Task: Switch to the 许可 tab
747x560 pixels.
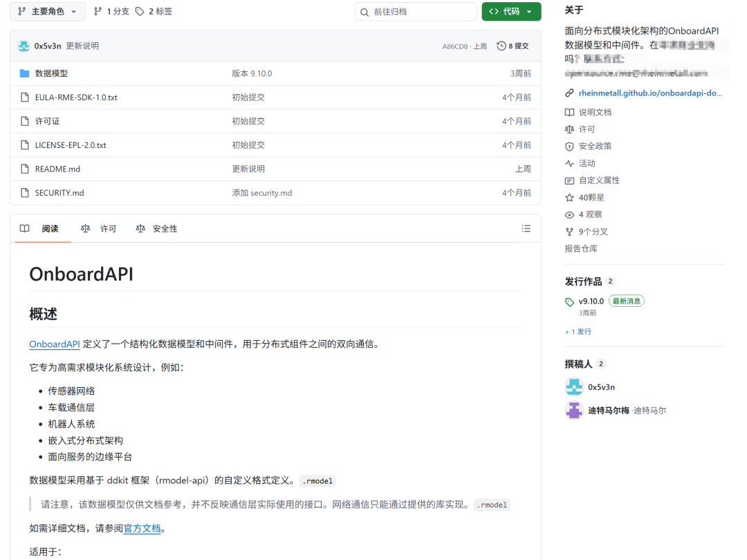Action: click(x=99, y=229)
